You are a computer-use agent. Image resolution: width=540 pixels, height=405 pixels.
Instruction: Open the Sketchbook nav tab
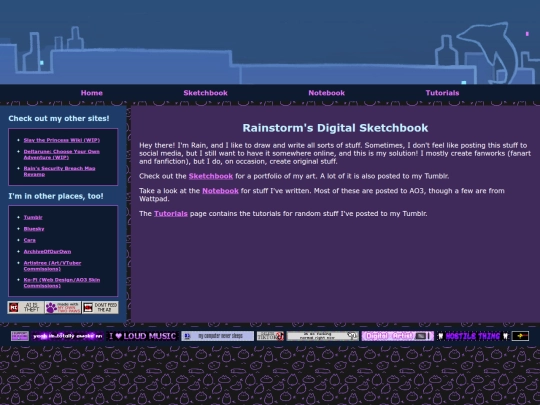[205, 93]
